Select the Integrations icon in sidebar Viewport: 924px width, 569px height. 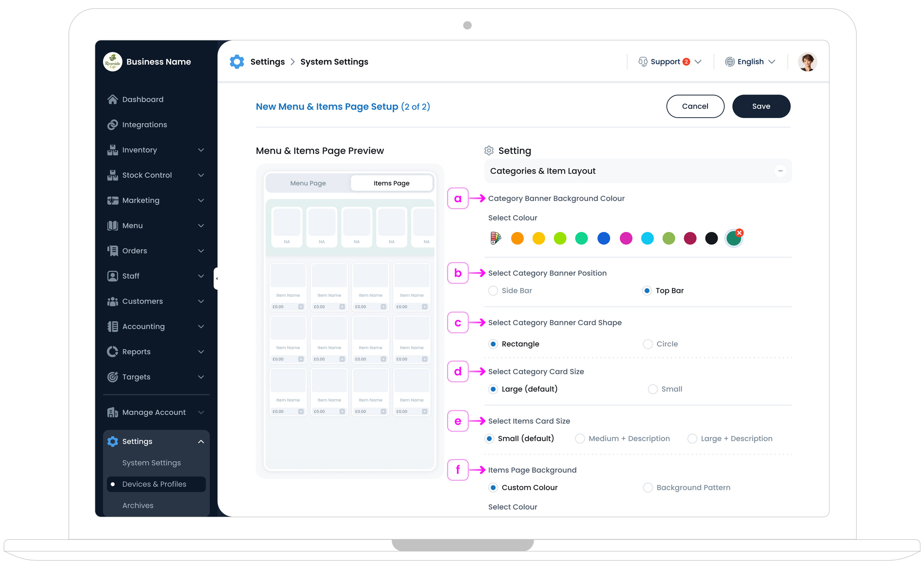(x=113, y=124)
